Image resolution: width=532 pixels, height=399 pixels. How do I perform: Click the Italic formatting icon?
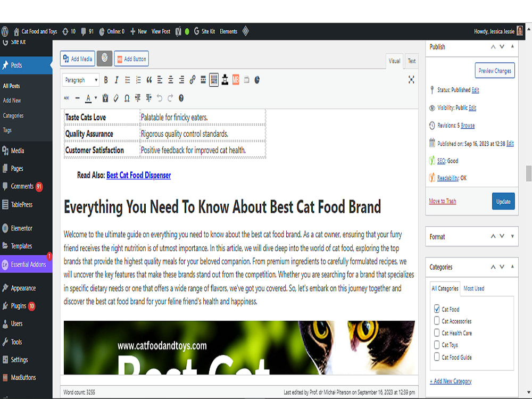[x=117, y=80]
